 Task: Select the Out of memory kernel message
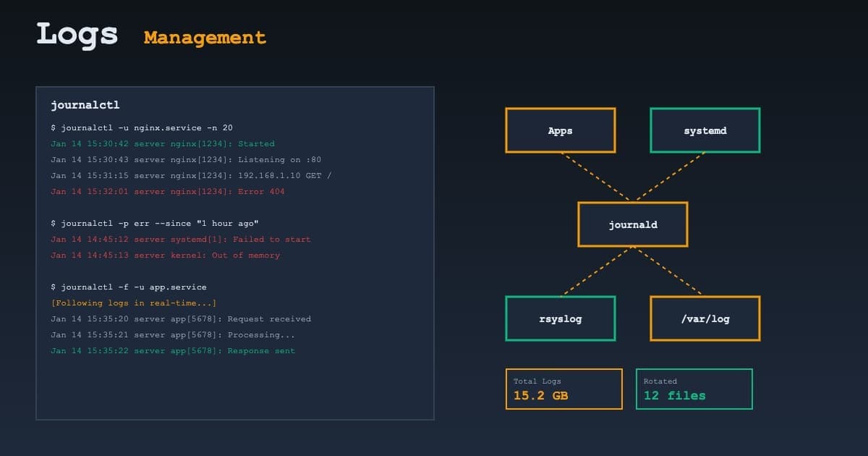[x=165, y=255]
